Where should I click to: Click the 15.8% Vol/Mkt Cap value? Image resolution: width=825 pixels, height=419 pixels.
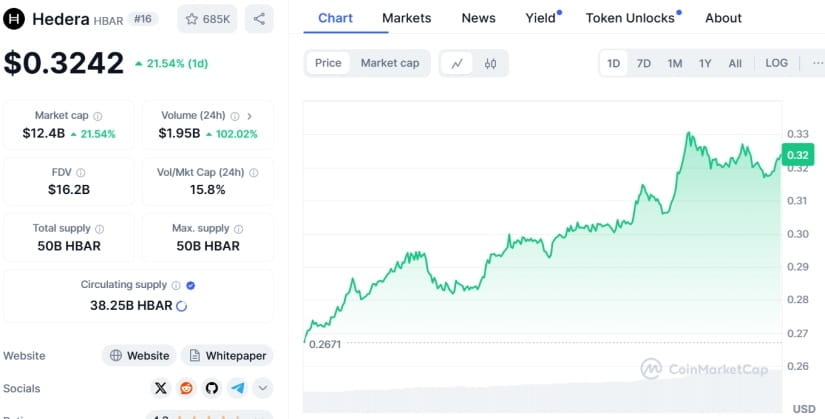(207, 189)
